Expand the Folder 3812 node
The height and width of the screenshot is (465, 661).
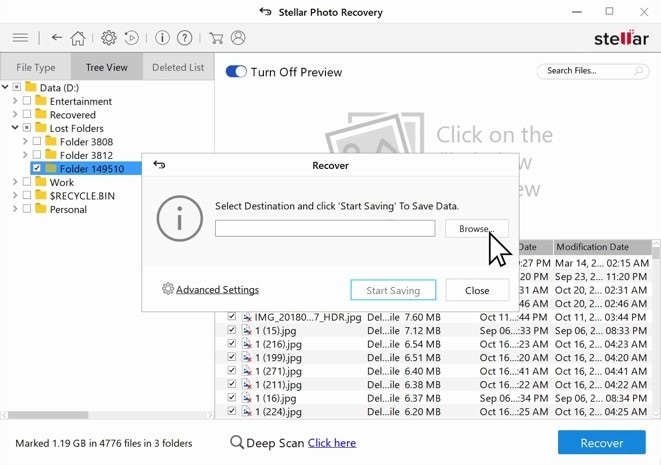[25, 155]
